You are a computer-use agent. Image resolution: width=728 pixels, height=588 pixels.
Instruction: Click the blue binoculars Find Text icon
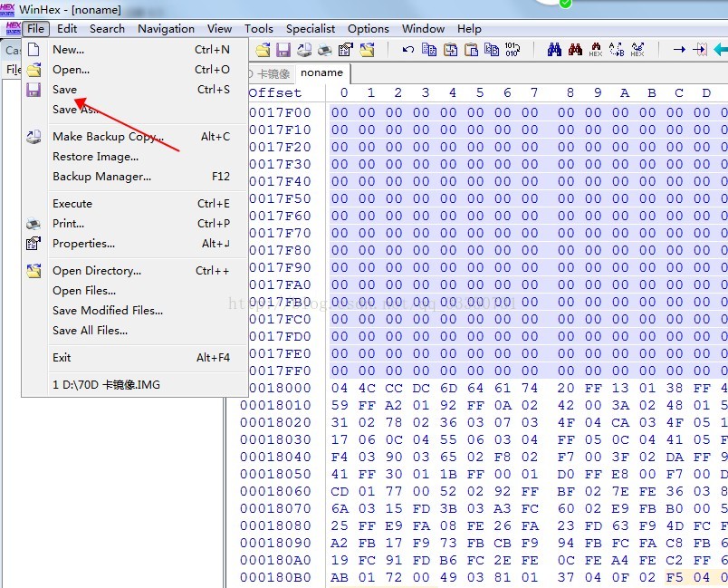pyautogui.click(x=554, y=50)
